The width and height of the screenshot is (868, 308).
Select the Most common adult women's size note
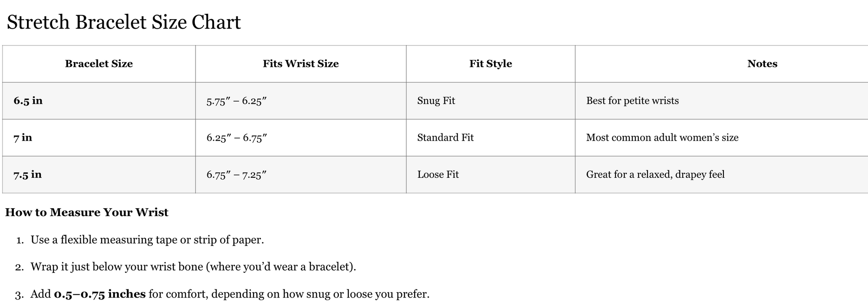[x=662, y=138]
